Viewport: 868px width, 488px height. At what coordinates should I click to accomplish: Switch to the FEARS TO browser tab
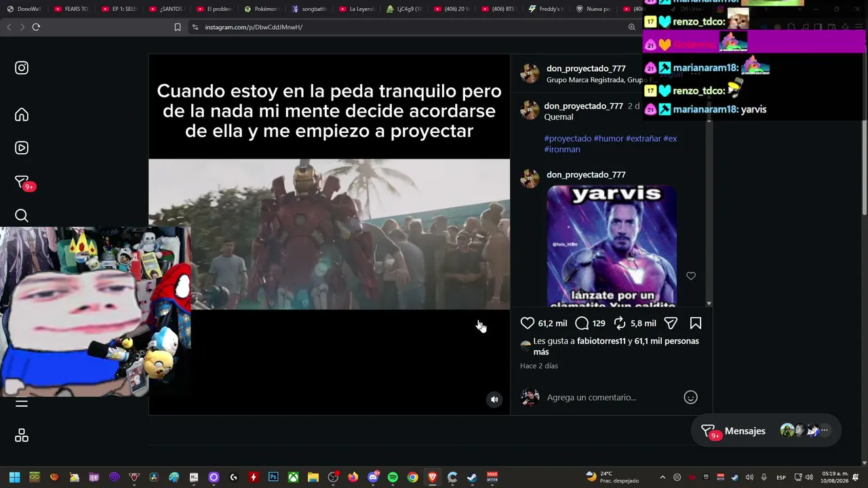71,9
